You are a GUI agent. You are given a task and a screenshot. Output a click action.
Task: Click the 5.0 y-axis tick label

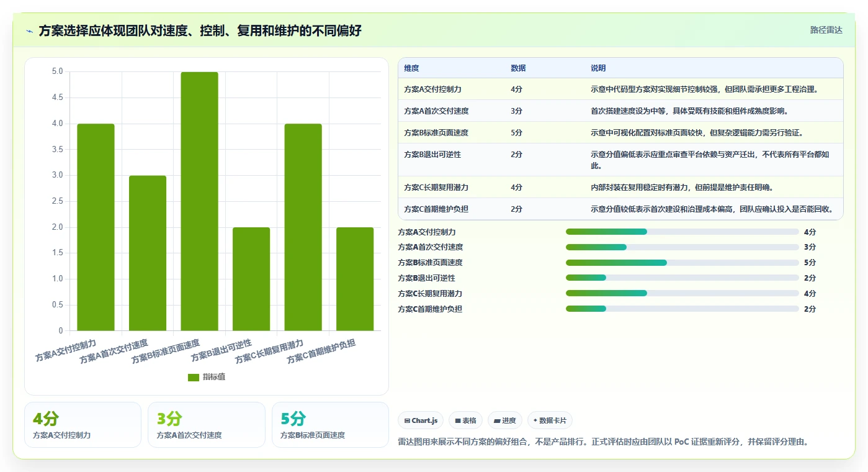point(58,71)
